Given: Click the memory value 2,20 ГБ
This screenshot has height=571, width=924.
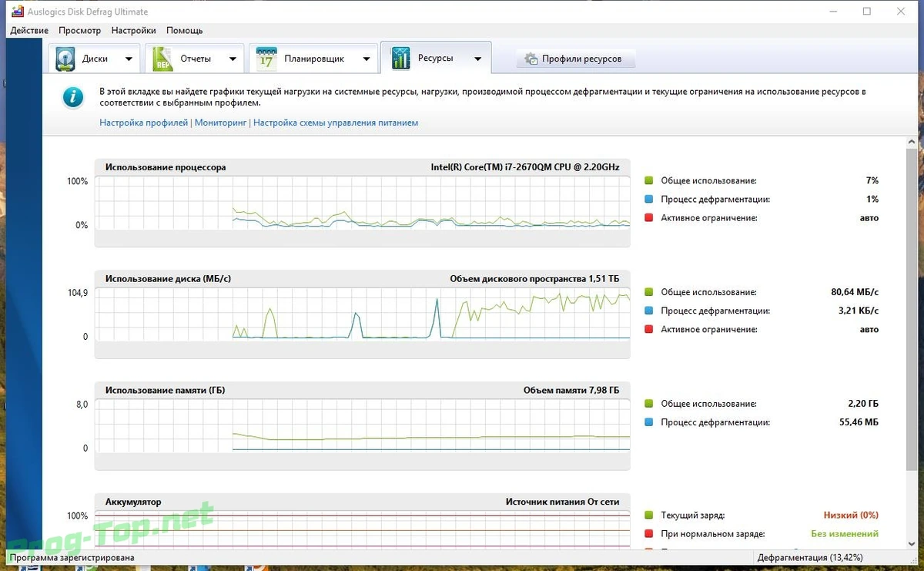Looking at the screenshot, I should click(x=862, y=404).
